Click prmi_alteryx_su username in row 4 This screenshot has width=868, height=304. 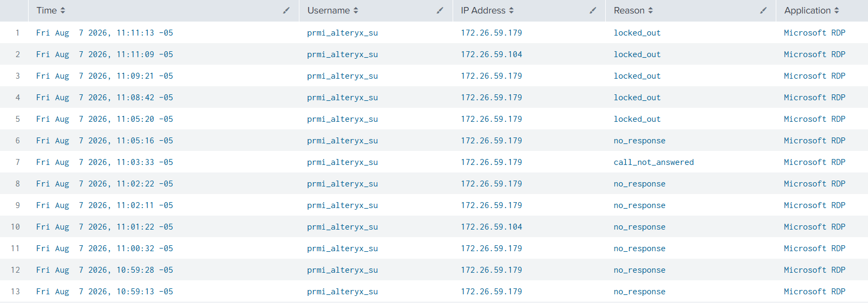coord(343,98)
